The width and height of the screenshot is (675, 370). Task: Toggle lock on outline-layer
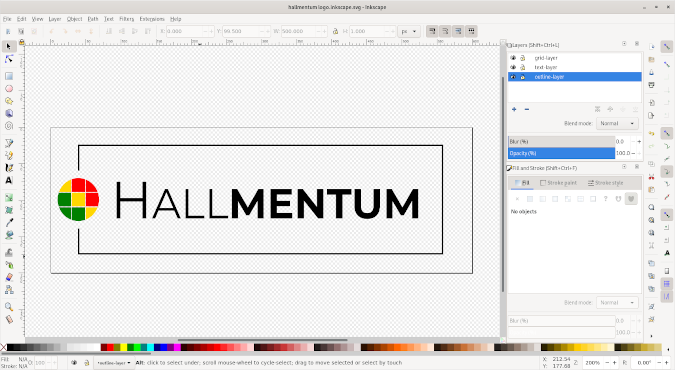pyautogui.click(x=523, y=77)
